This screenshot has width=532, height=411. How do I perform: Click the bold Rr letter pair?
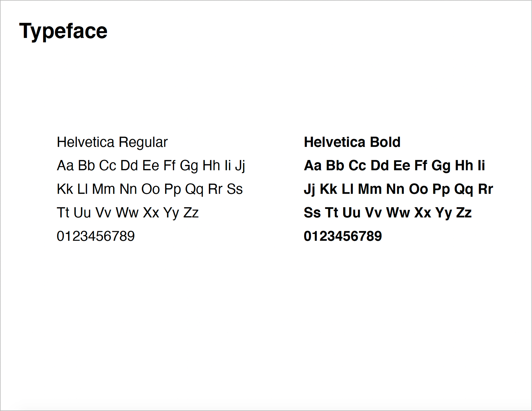point(485,189)
